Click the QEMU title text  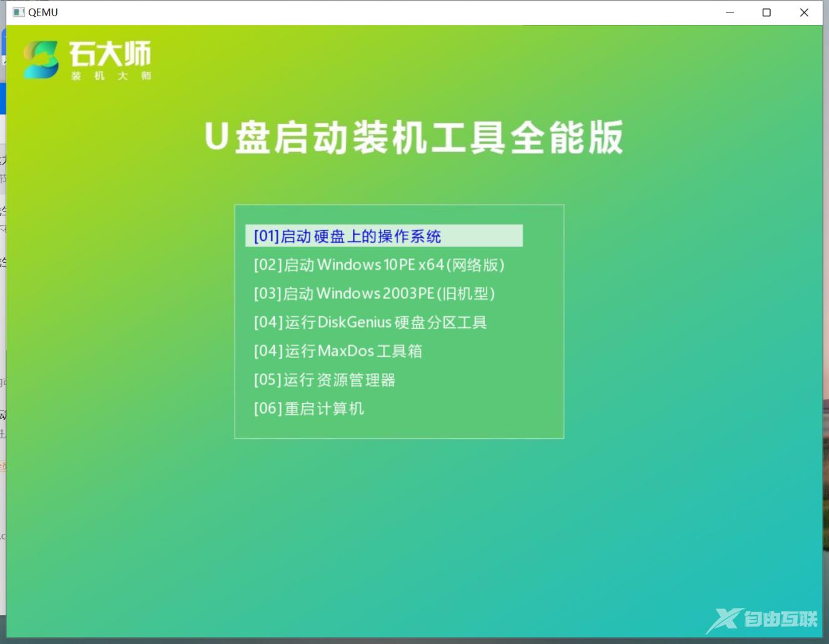(x=43, y=12)
